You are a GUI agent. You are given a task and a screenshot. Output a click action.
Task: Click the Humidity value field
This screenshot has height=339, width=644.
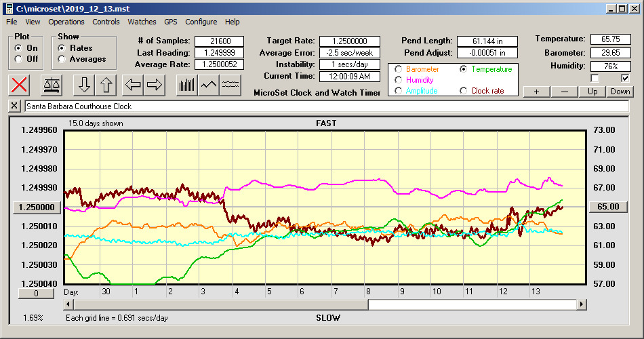click(610, 66)
